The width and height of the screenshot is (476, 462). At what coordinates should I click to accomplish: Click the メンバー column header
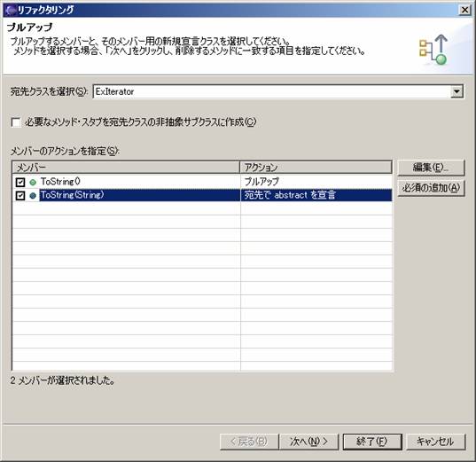click(126, 168)
